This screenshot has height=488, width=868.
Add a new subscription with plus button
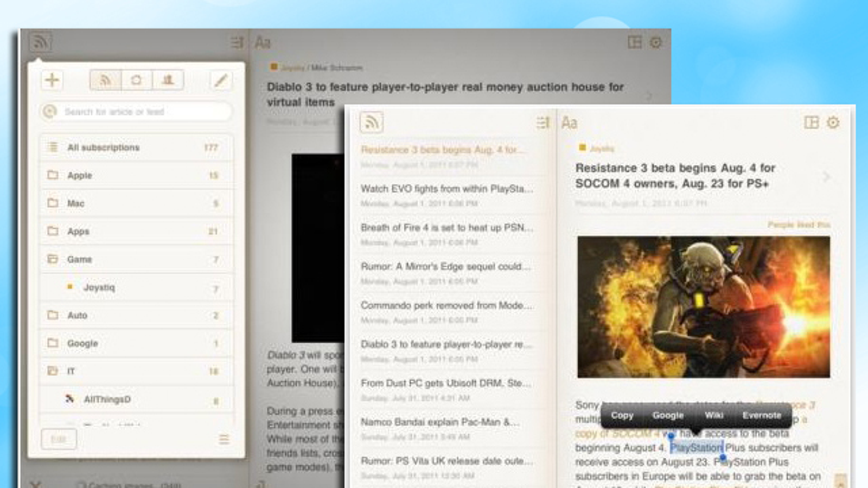[x=52, y=80]
